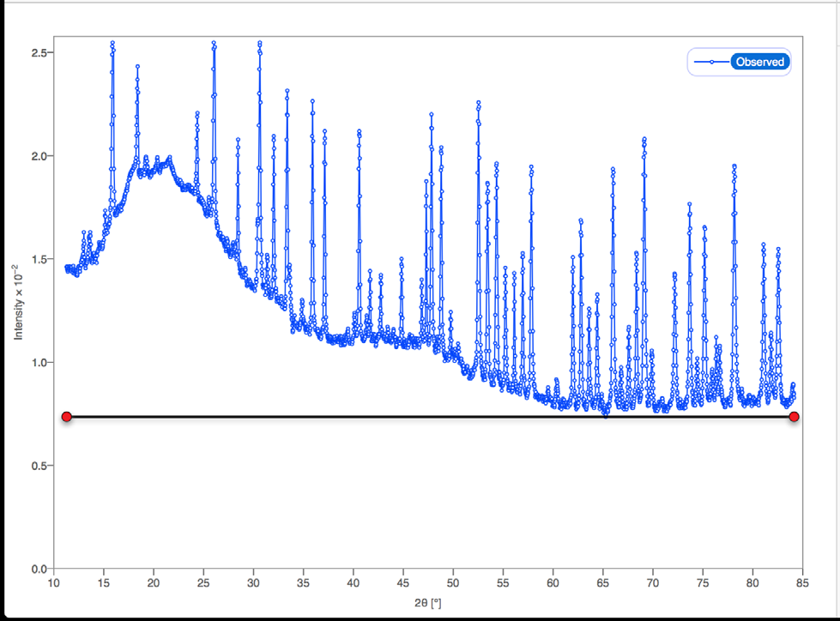Click the tall peak tip near 26°

pos(214,43)
